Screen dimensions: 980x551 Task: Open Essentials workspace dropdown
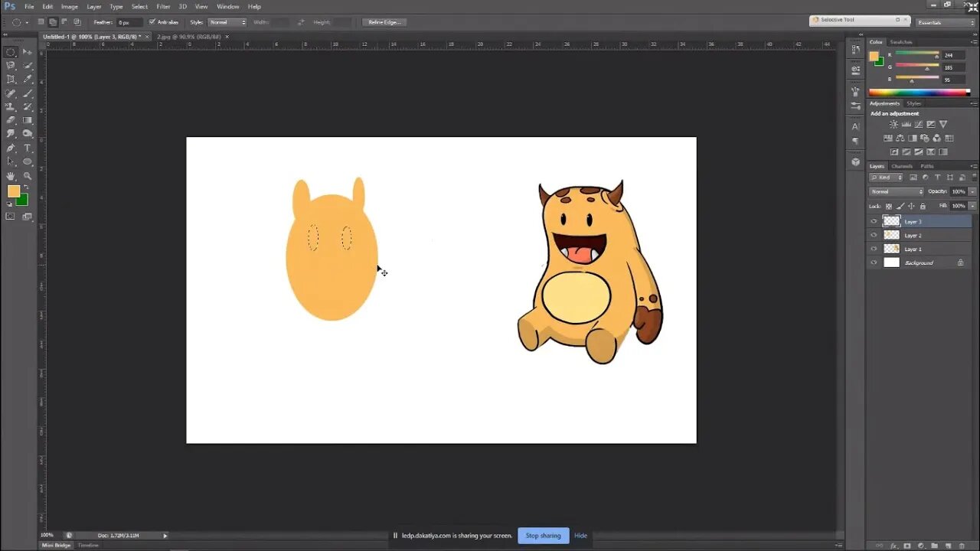click(946, 22)
